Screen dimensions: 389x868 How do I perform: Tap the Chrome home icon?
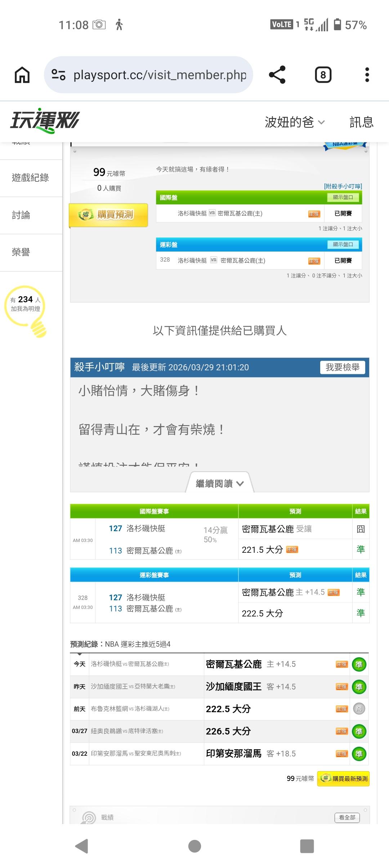[22, 75]
